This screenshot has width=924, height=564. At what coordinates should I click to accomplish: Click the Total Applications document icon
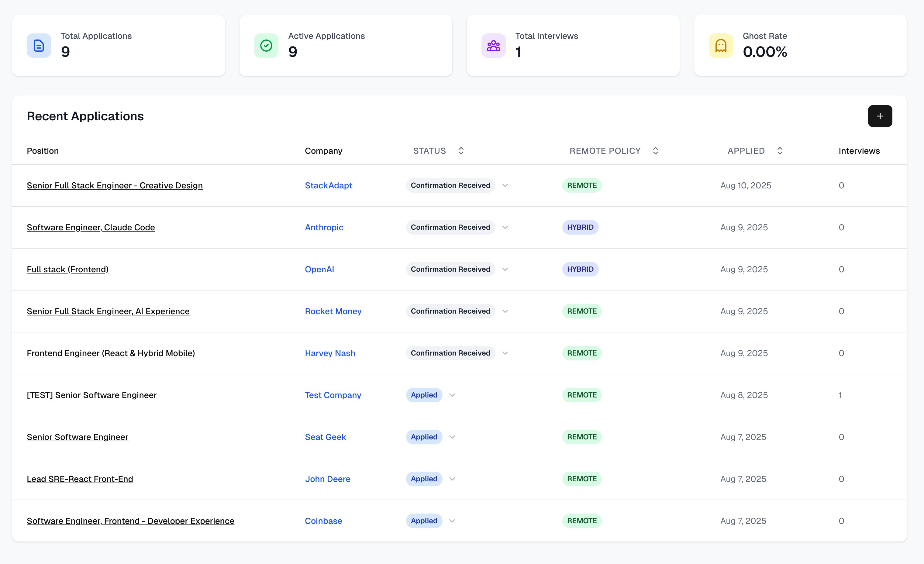[x=38, y=45]
